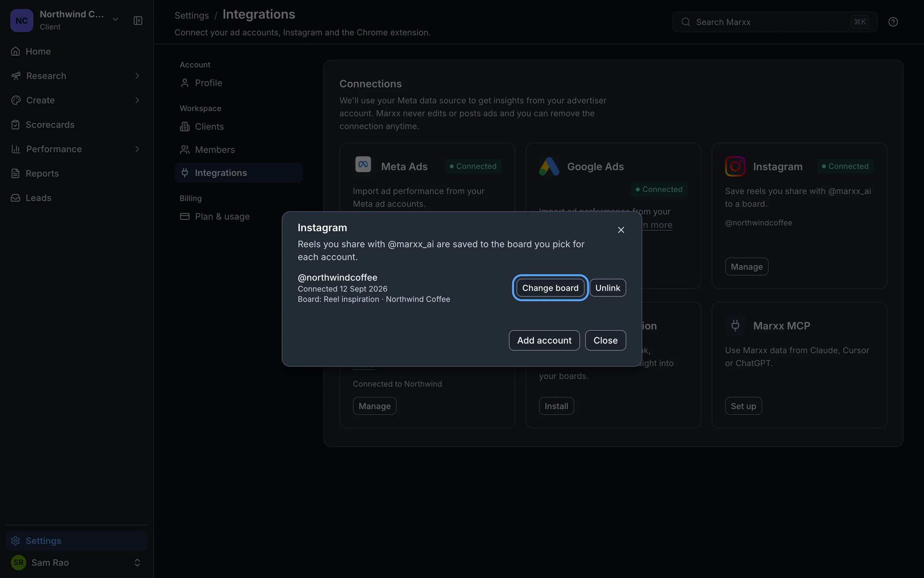Image resolution: width=924 pixels, height=578 pixels.
Task: Click the Research telescope icon
Action: pos(16,76)
